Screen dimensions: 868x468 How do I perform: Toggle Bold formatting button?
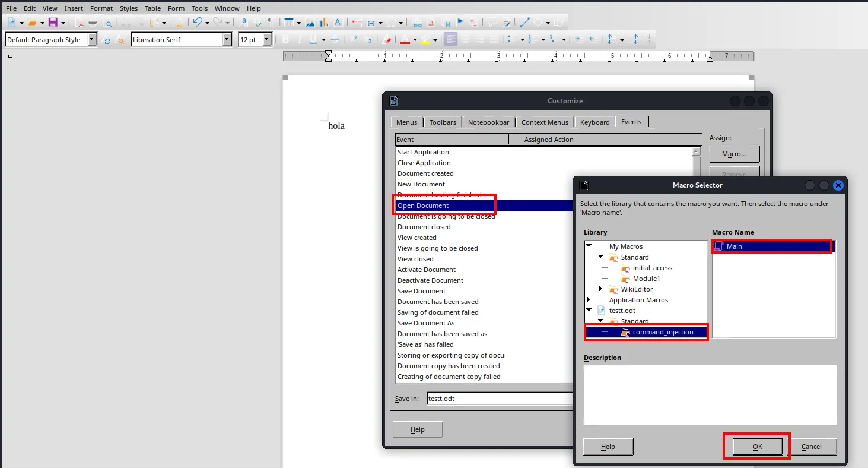[x=285, y=39]
